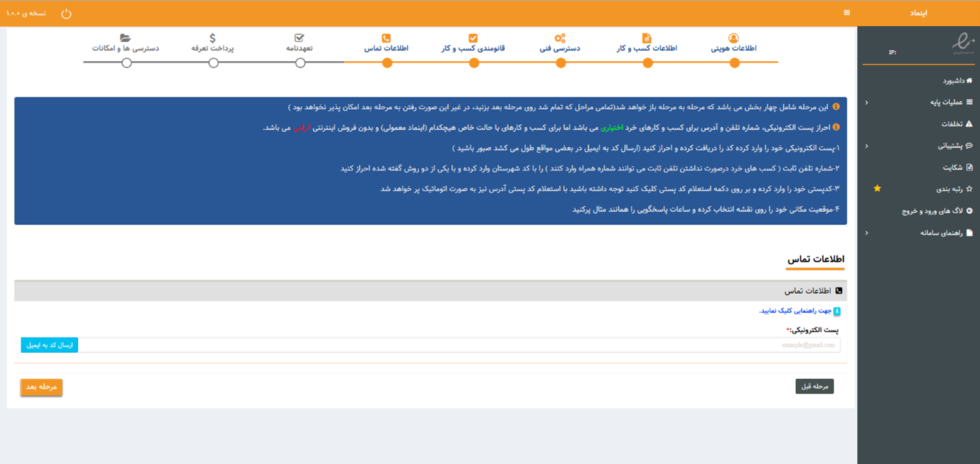Image resolution: width=980 pixels, height=464 pixels.
Task: Click the پست الکترونیکی email input field
Action: (459, 345)
